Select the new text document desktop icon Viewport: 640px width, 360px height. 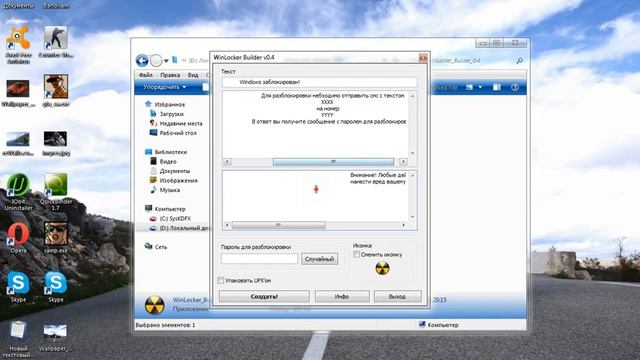18,339
